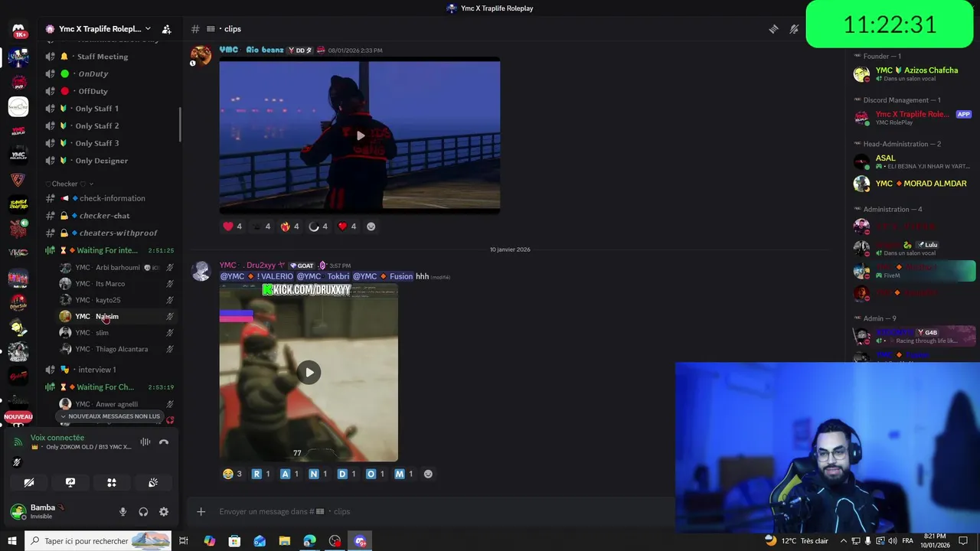Screen dimensions: 980x551
Task: Open MORAD ALMDAR member profile
Action: pyautogui.click(x=913, y=184)
